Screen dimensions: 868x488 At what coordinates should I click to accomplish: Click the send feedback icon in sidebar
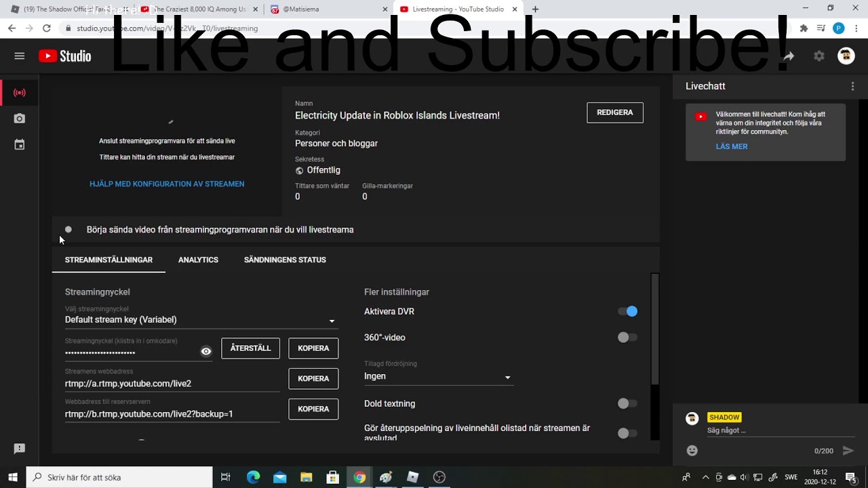coord(20,449)
